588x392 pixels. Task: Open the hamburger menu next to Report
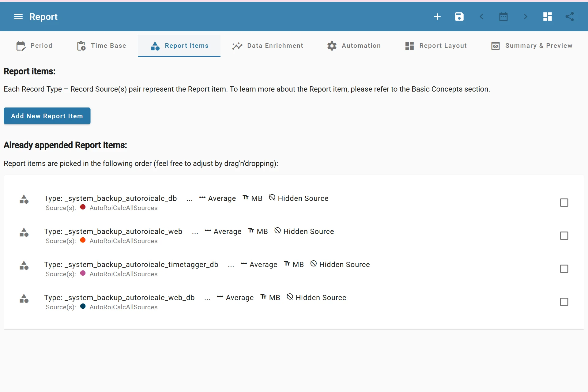18,17
